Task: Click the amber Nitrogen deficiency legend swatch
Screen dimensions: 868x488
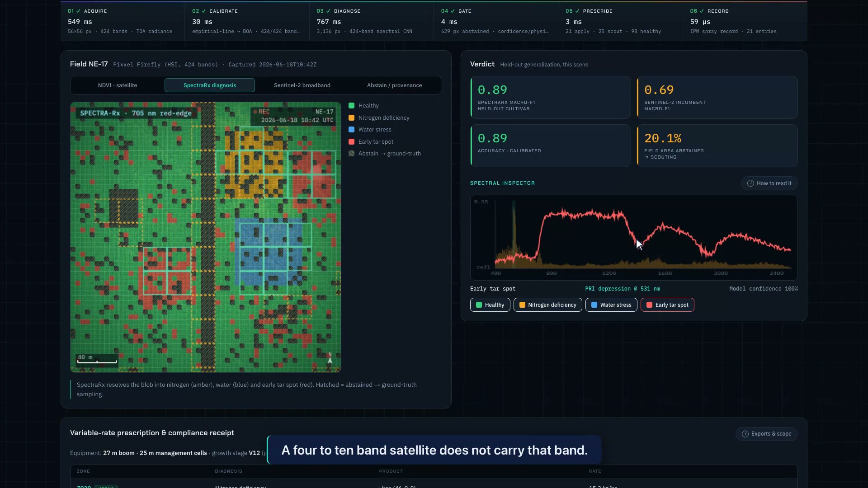Action: pos(351,118)
